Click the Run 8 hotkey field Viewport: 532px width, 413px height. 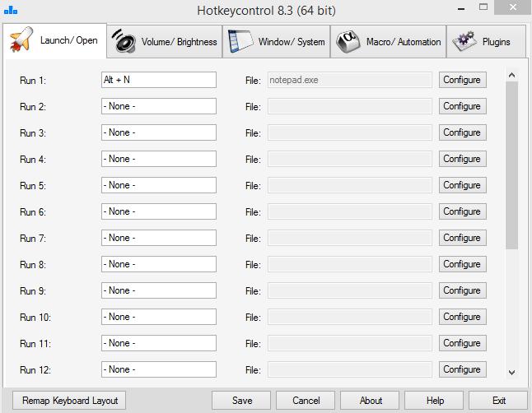[x=159, y=264]
